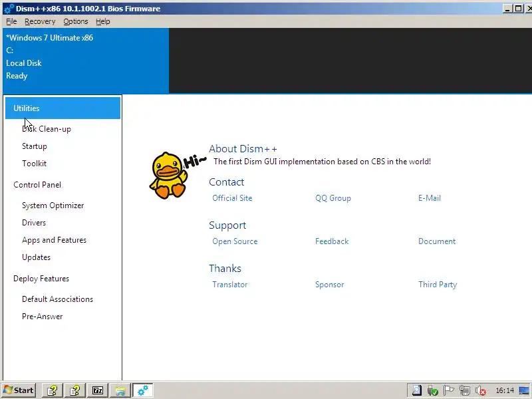Click the E-Mail contact link
The image size is (532, 399).
point(429,198)
